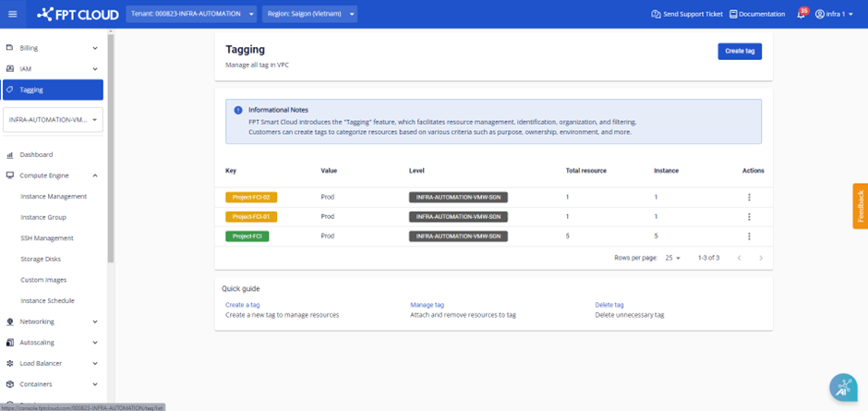Click the Send Support Ticket icon

coord(656,15)
